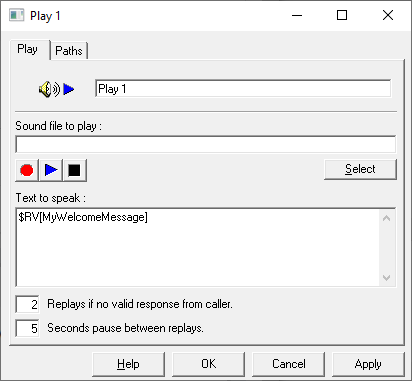Click inside the Text to speak box
The height and width of the screenshot is (381, 412).
tap(197, 247)
